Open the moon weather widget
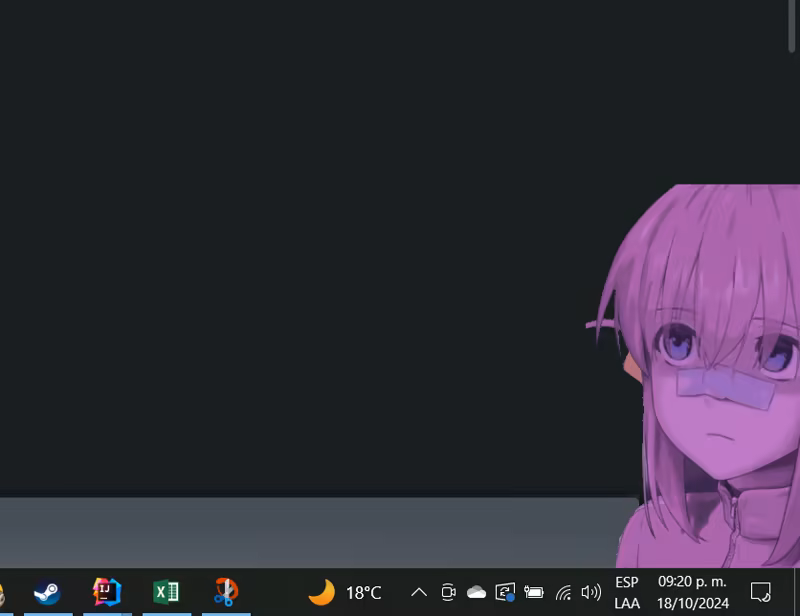This screenshot has width=800, height=616. click(321, 593)
